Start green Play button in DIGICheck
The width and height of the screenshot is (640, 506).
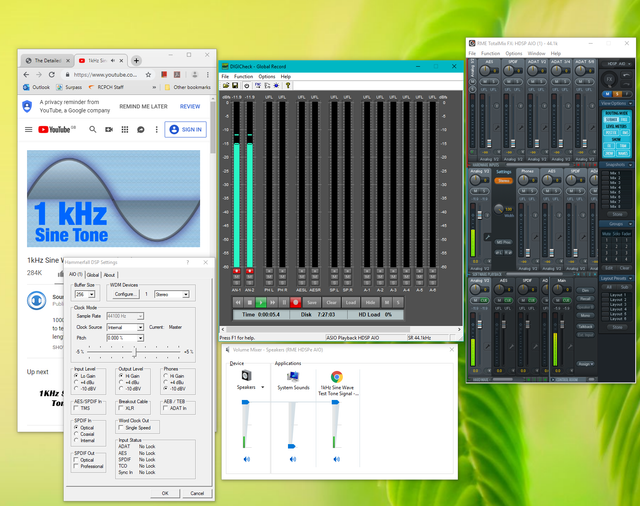260,302
